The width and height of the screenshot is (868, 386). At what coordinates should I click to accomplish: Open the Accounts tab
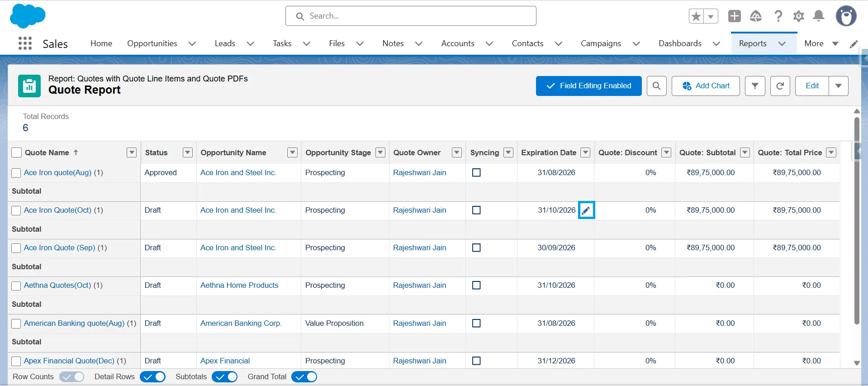pos(458,43)
